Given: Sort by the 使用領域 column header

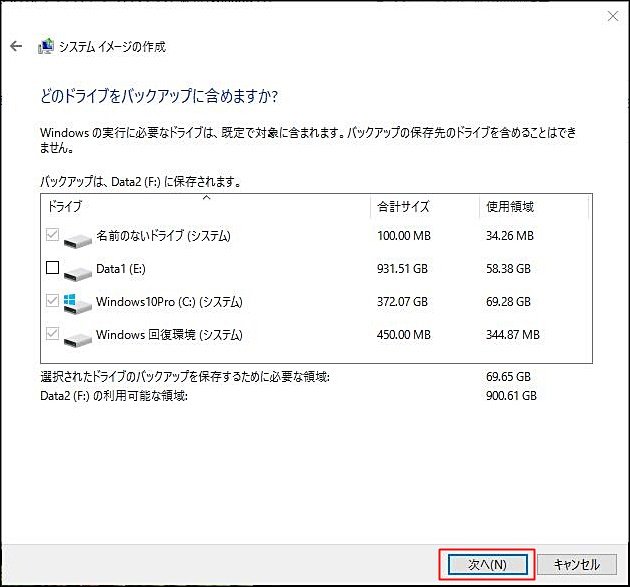Looking at the screenshot, I should 534,207.
